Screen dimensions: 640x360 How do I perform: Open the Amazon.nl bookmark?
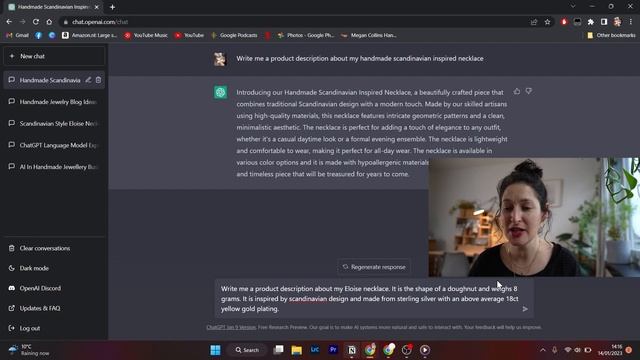tap(89, 36)
